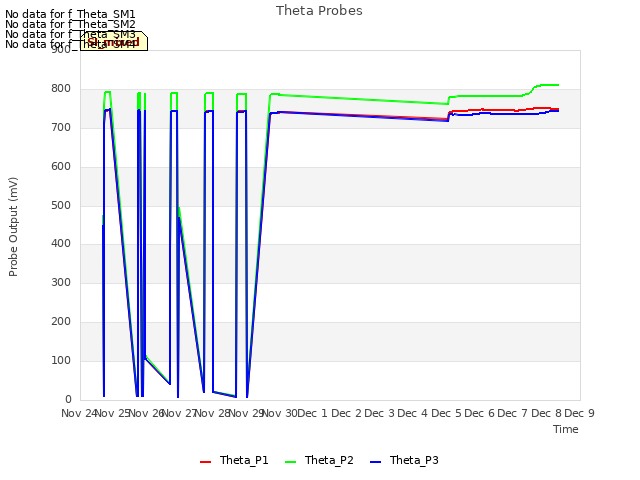This screenshot has width=640, height=480.
Task: Click the Theta_P2 legend entry
Action: (x=319, y=460)
